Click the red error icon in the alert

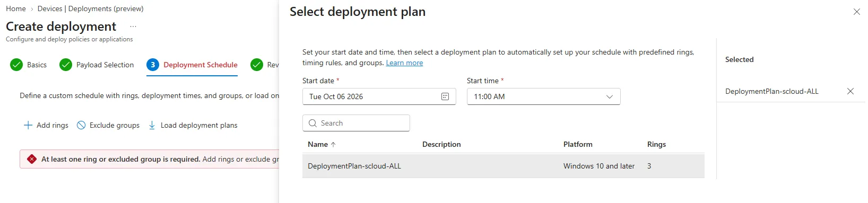pyautogui.click(x=32, y=159)
